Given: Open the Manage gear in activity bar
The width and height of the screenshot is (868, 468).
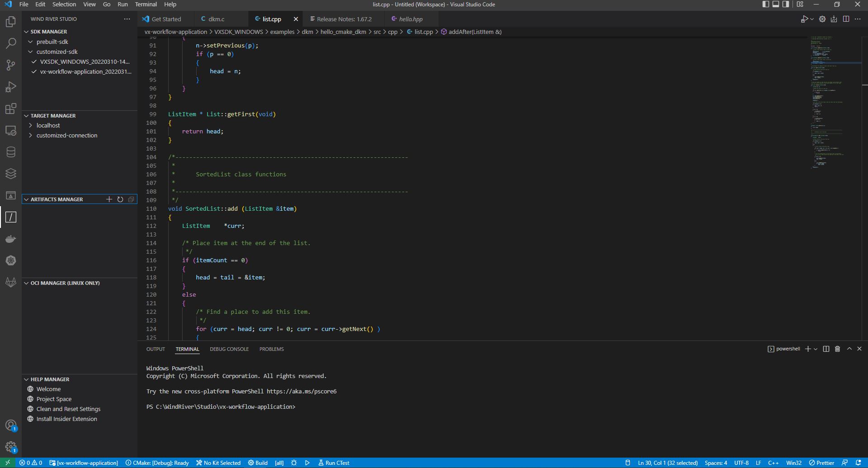Looking at the screenshot, I should click(11, 447).
